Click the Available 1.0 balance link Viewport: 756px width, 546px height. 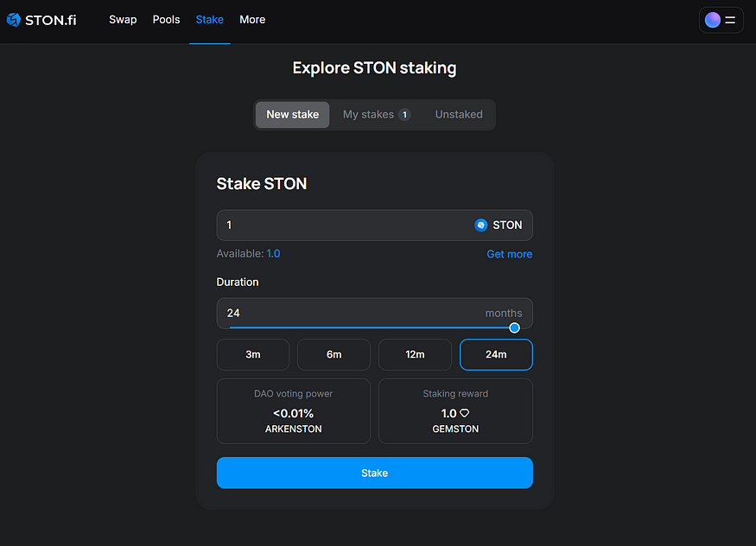(273, 254)
